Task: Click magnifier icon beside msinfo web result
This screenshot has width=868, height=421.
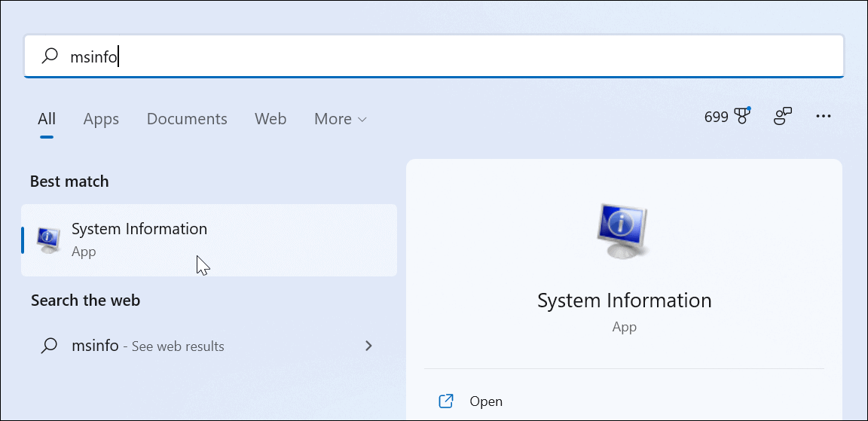Action: [49, 346]
